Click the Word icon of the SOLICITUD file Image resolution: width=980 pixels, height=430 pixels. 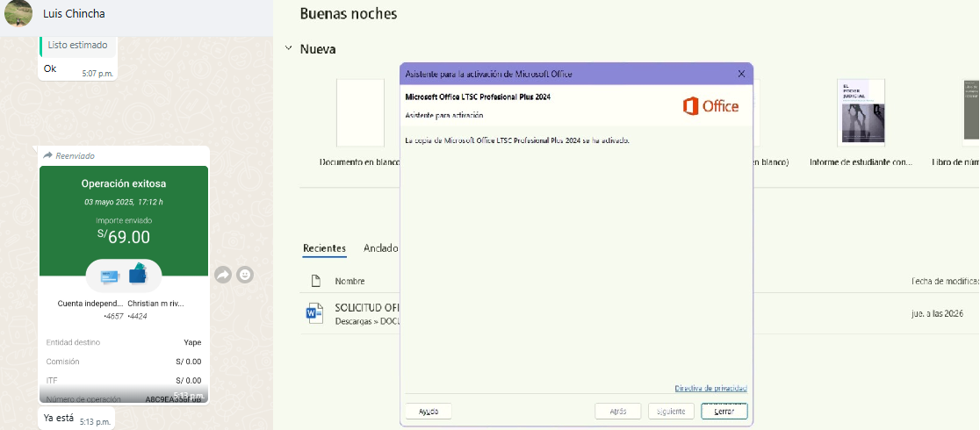(313, 313)
